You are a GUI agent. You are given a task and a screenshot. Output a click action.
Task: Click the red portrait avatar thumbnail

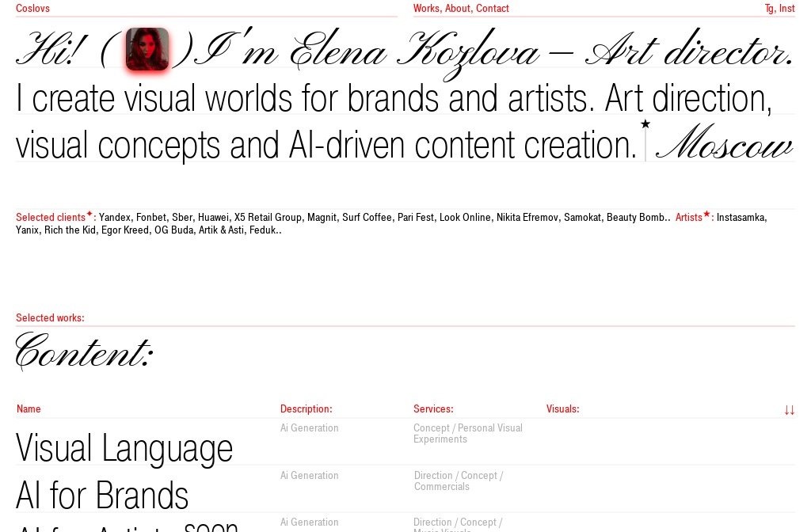click(147, 49)
